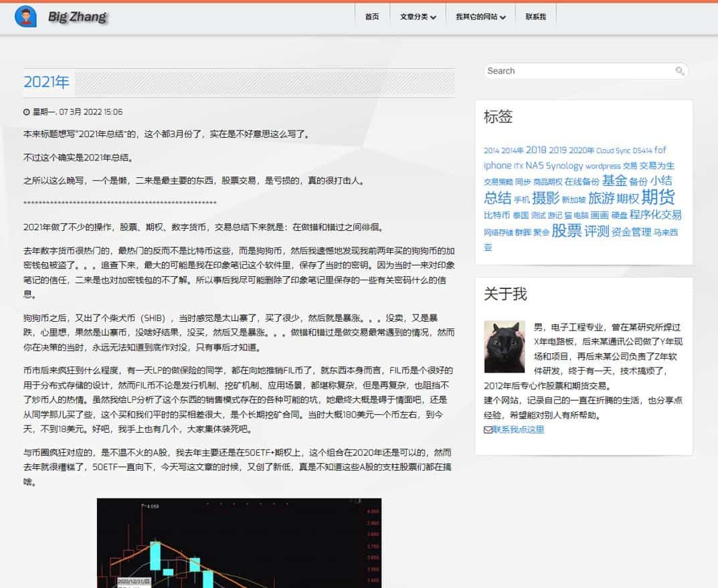Open the ITX tag

[x=519, y=167]
